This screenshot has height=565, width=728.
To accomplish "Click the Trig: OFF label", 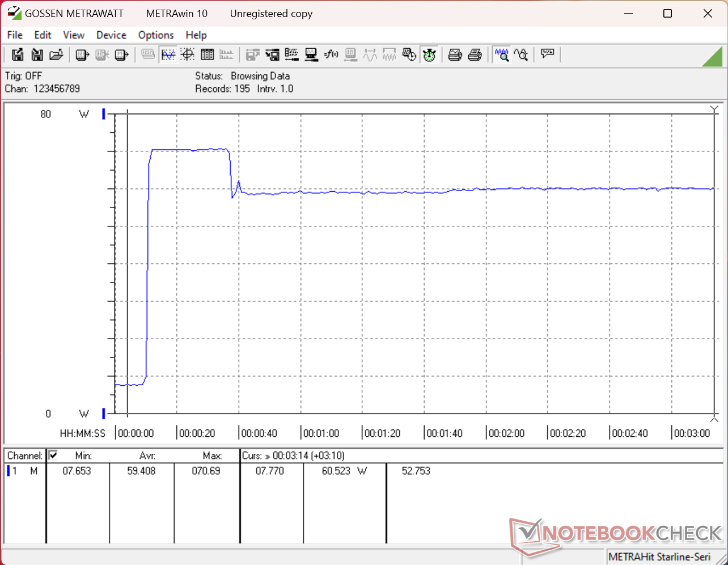I will point(23,75).
